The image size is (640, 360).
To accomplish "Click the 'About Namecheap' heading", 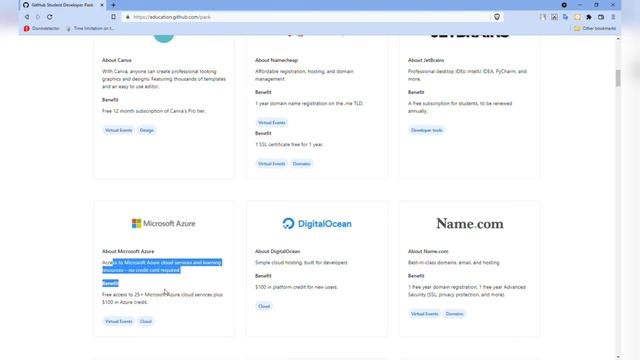I will click(276, 60).
